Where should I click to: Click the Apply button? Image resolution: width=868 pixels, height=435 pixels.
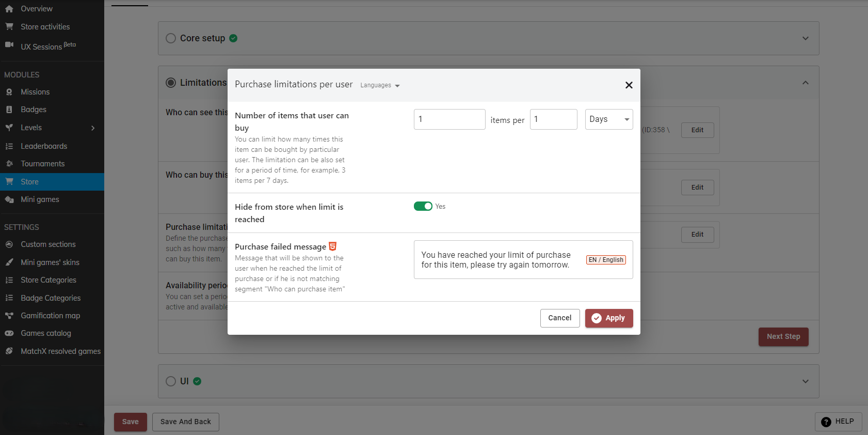tap(608, 318)
